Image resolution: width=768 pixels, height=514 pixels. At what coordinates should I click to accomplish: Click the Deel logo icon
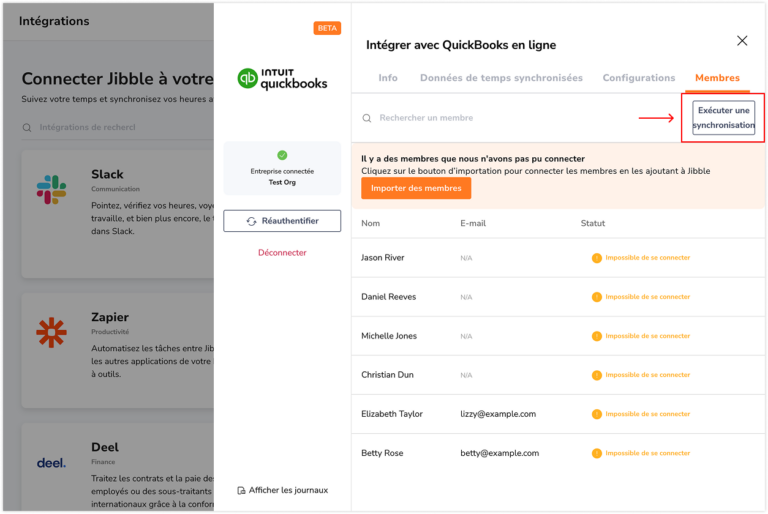(x=51, y=463)
